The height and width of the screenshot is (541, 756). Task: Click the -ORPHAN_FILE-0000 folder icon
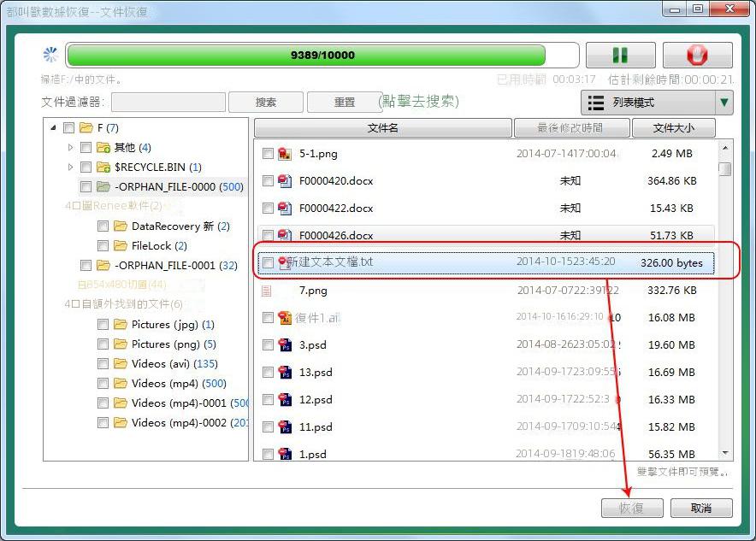(103, 186)
